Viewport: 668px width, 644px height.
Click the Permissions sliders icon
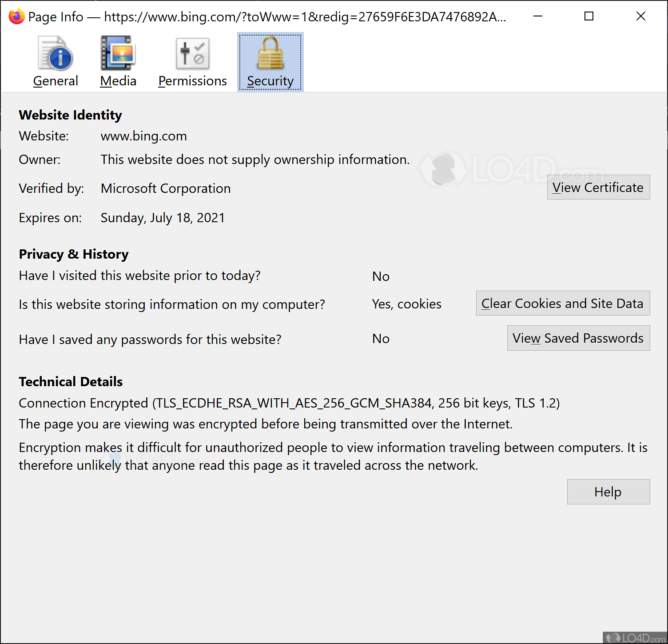click(x=192, y=53)
